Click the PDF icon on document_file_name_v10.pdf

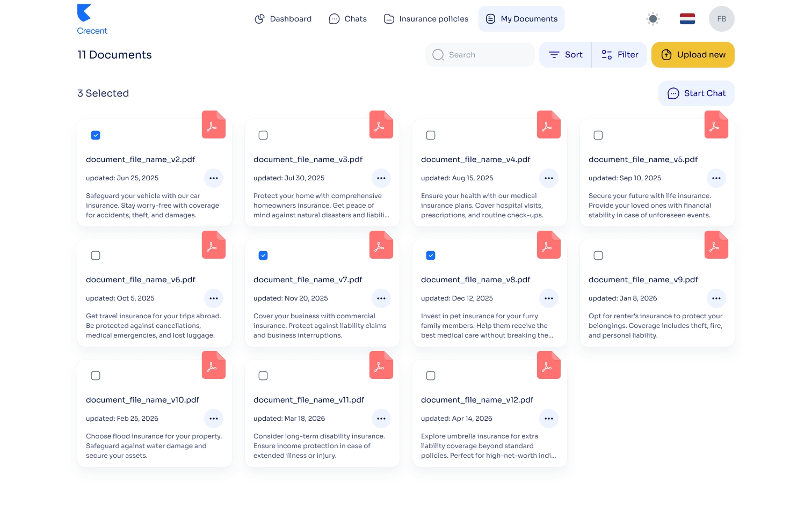(x=214, y=365)
